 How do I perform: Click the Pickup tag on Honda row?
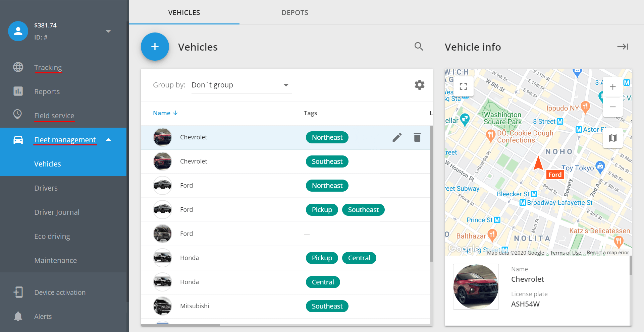point(322,258)
